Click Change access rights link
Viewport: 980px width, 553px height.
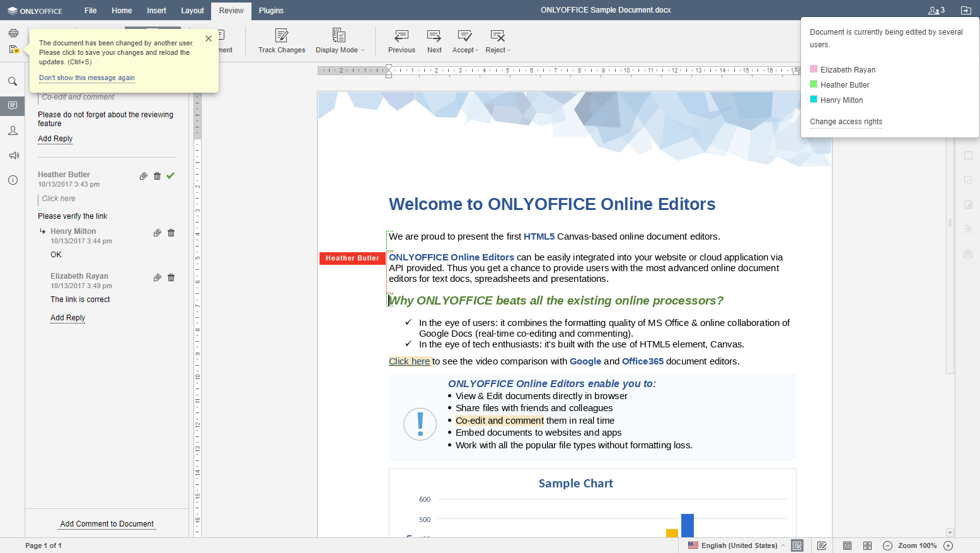[x=846, y=122]
